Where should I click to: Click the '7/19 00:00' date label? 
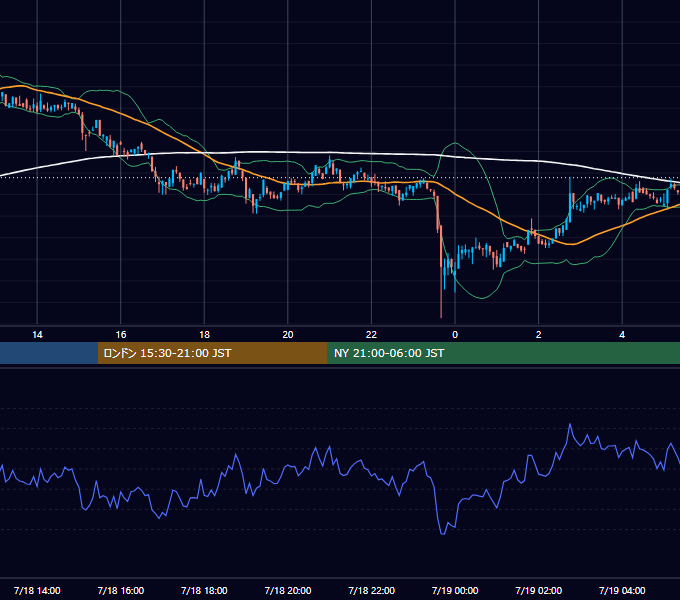pos(455,590)
